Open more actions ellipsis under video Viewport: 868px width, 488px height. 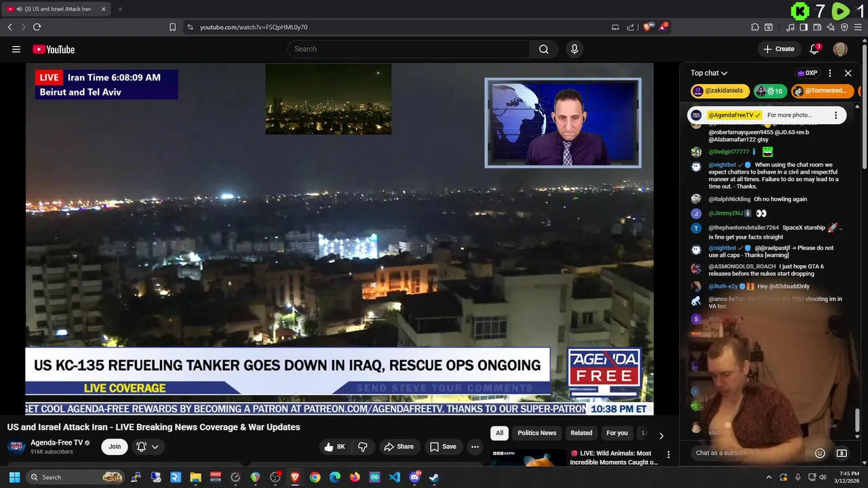tap(475, 447)
